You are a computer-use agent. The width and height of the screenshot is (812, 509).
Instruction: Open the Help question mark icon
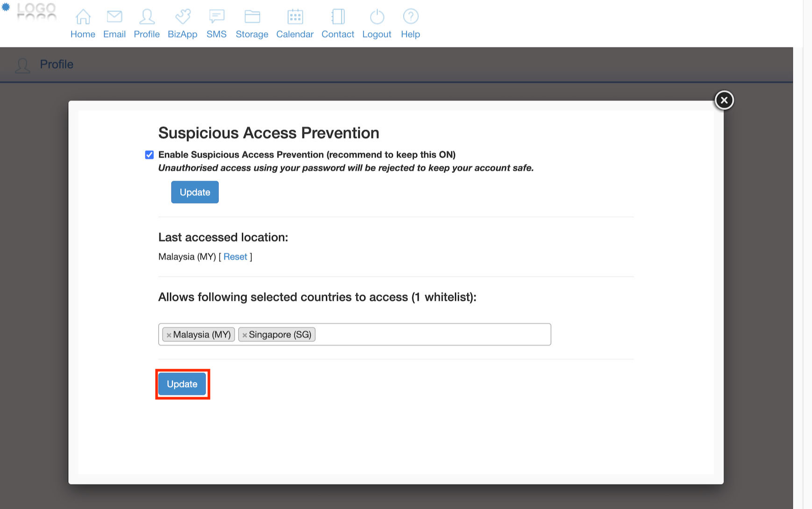point(411,17)
